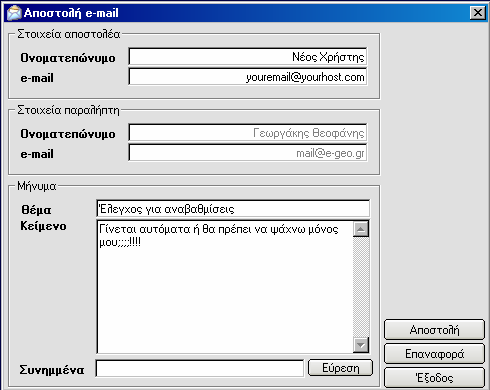Screen dimensions: 490x390
Task: Click the Στοιχεία παραλήπτη group label
Action: point(68,110)
